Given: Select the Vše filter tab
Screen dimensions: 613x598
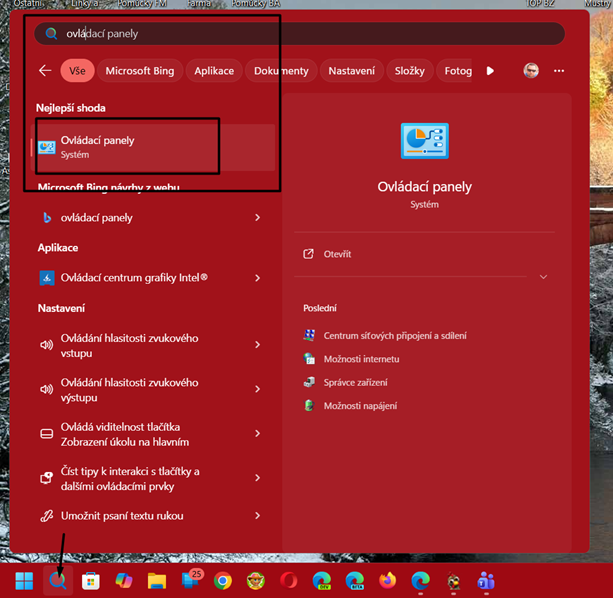Looking at the screenshot, I should coord(77,71).
